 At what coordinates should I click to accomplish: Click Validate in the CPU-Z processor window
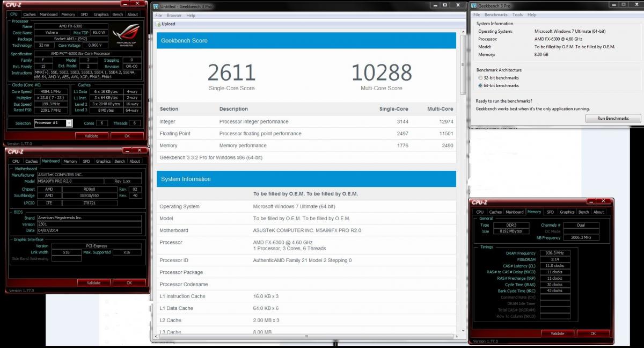tap(92, 136)
